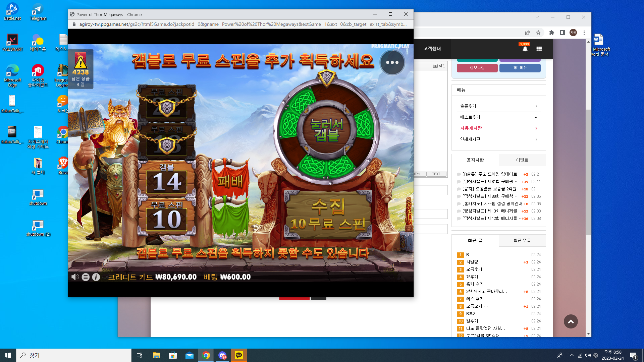Collect the 10 무료 스핀 with 수집
This screenshot has height=362, width=644.
click(328, 215)
